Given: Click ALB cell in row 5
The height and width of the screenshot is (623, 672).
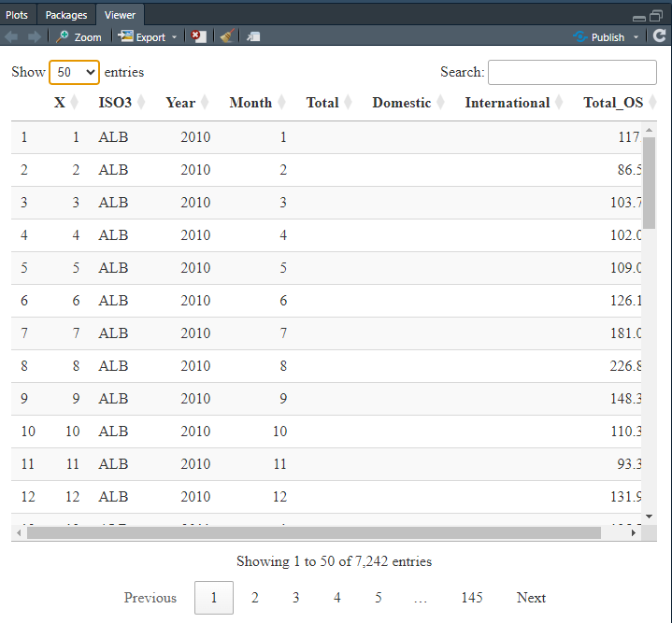Looking at the screenshot, I should tap(113, 268).
